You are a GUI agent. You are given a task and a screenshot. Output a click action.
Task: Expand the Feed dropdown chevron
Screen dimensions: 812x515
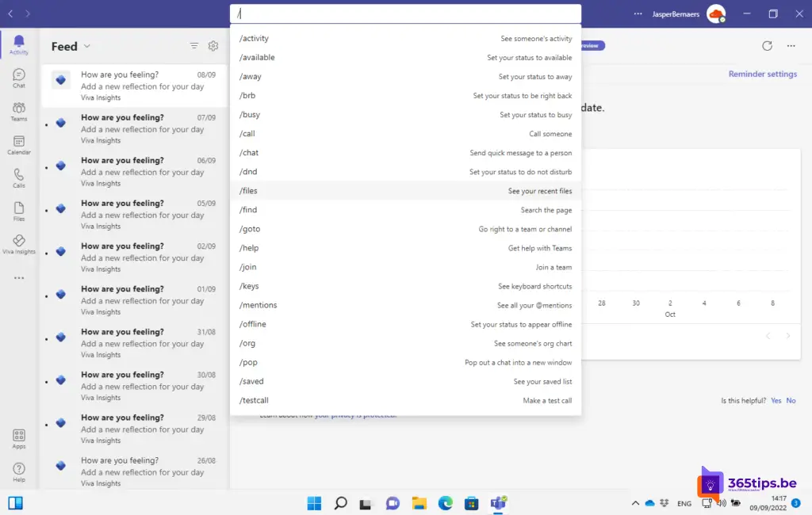click(x=87, y=47)
